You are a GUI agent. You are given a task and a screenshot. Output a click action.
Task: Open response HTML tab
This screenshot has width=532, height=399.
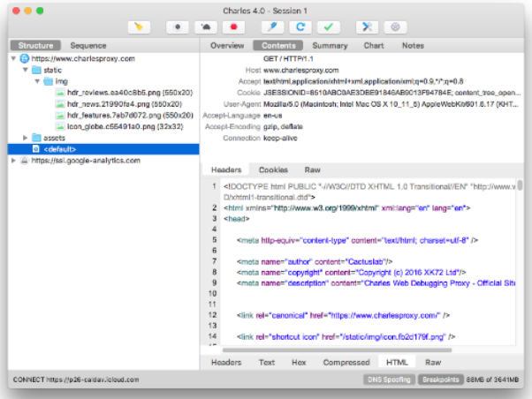[x=397, y=363]
